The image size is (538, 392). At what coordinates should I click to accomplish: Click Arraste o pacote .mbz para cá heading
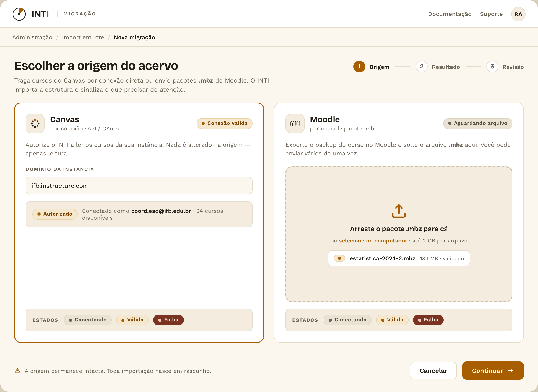[399, 229]
